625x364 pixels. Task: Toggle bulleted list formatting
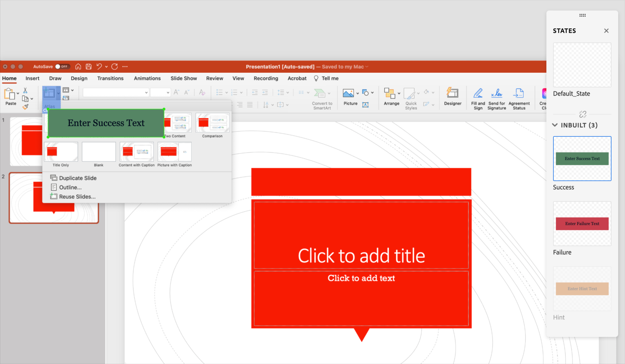[220, 92]
